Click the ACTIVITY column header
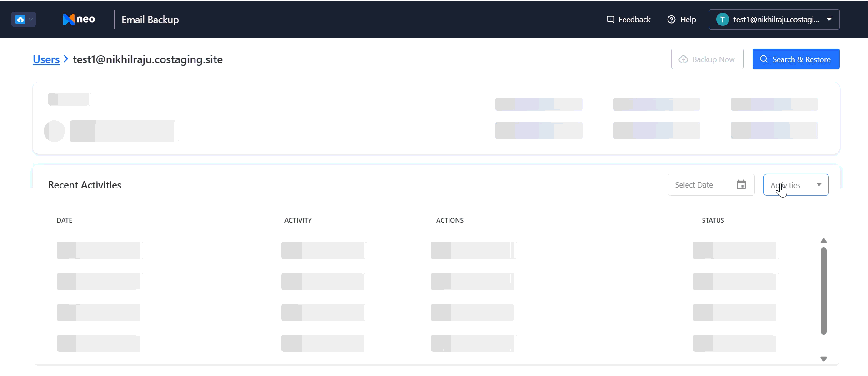The width and height of the screenshot is (868, 376). click(298, 220)
